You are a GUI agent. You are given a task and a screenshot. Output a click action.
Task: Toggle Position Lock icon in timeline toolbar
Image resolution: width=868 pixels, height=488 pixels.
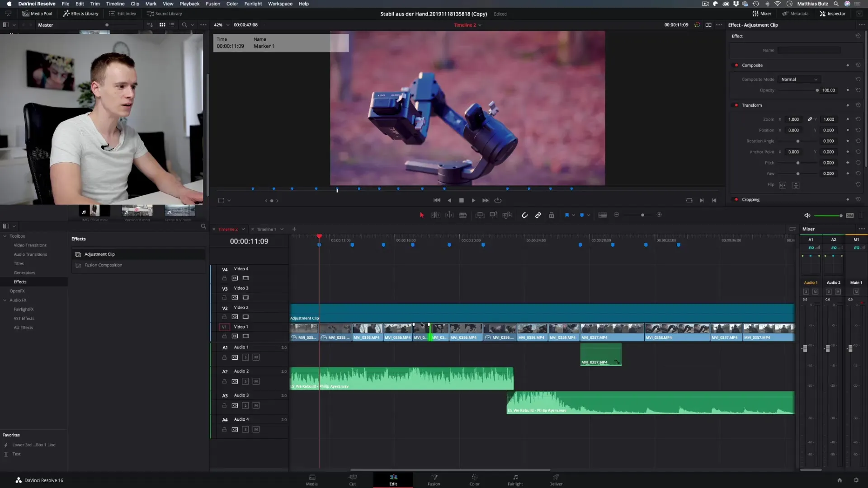[x=552, y=215]
